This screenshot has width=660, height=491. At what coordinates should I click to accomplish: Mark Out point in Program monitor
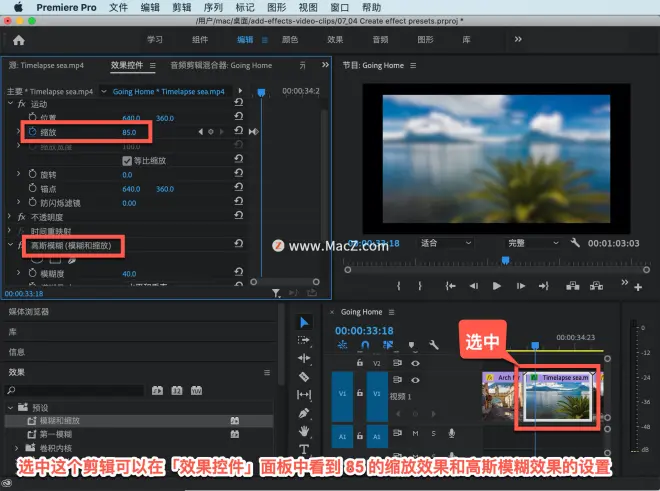click(x=420, y=286)
